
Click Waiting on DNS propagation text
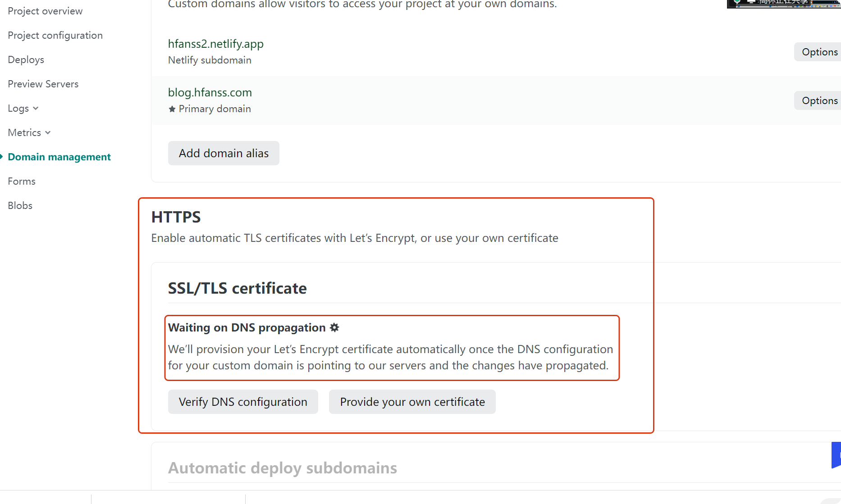pyautogui.click(x=247, y=327)
